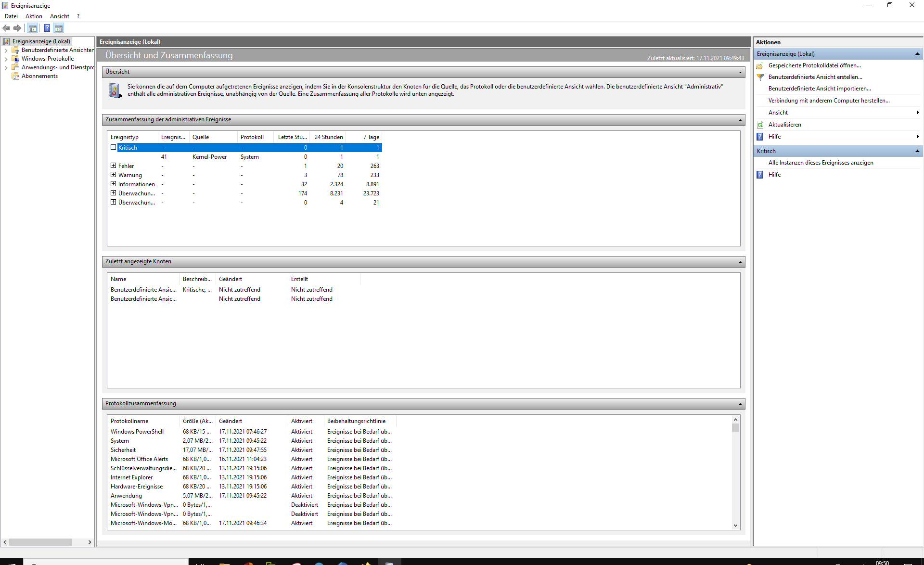This screenshot has height=565, width=924.
Task: Expand the Windows-Protokolle tree node
Action: click(x=6, y=58)
